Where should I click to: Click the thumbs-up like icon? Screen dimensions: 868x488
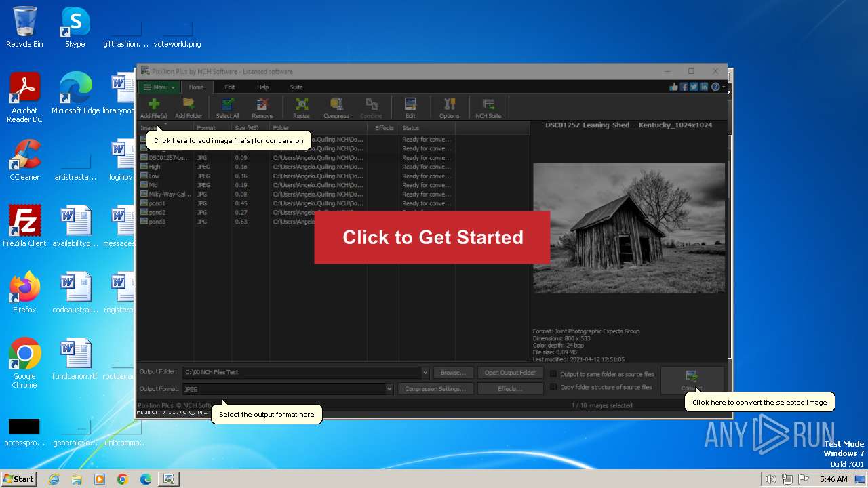tap(673, 87)
